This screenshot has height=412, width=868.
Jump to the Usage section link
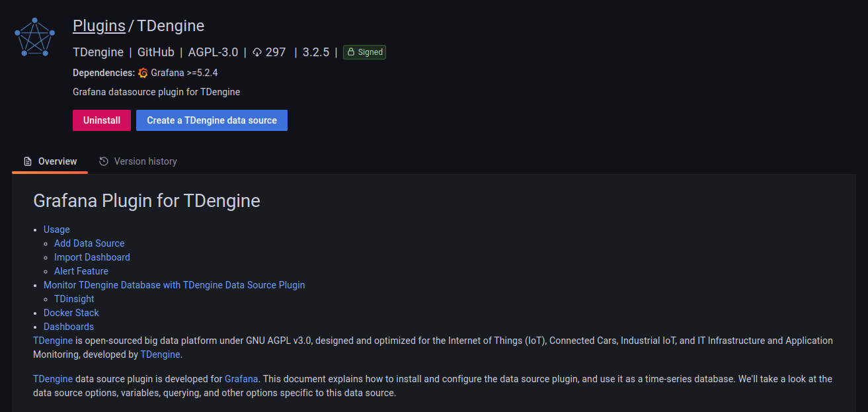point(56,229)
